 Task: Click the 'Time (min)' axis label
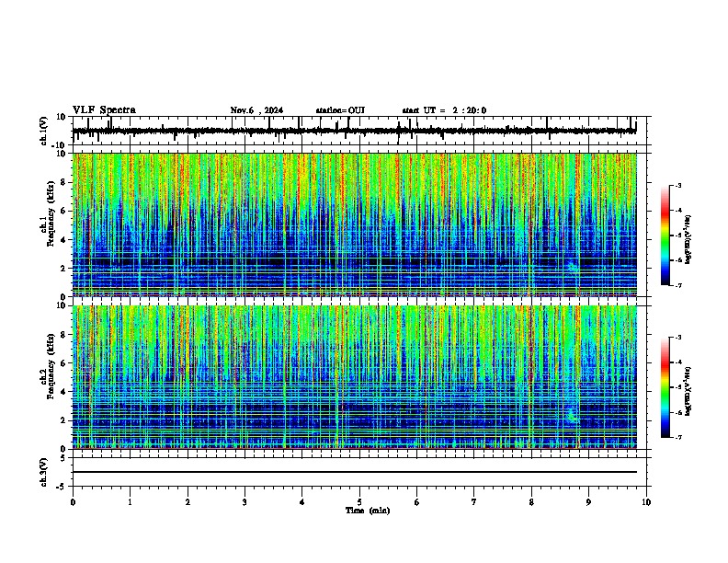coord(368,511)
